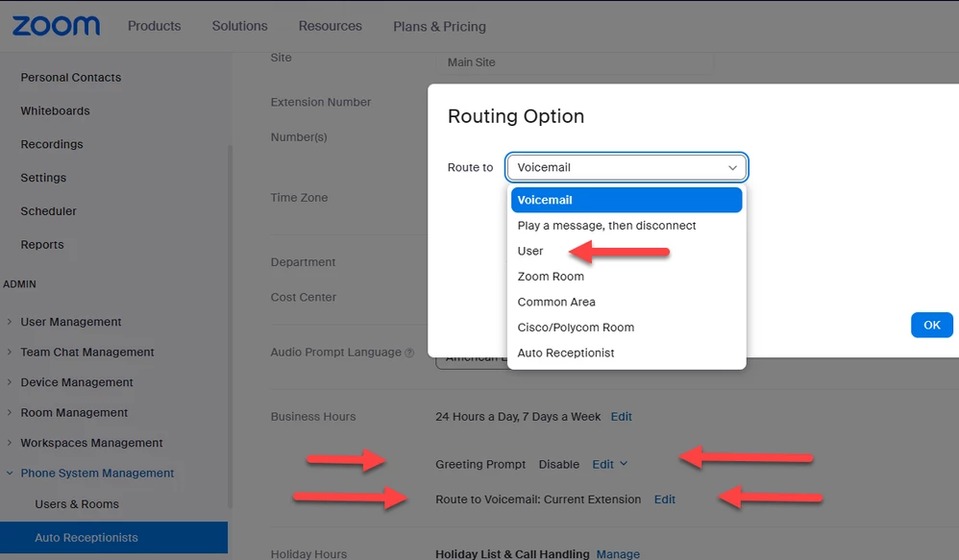Screen dimensions: 959x560
Task: Manage Holiday List & Call Handling
Action: pos(618,554)
